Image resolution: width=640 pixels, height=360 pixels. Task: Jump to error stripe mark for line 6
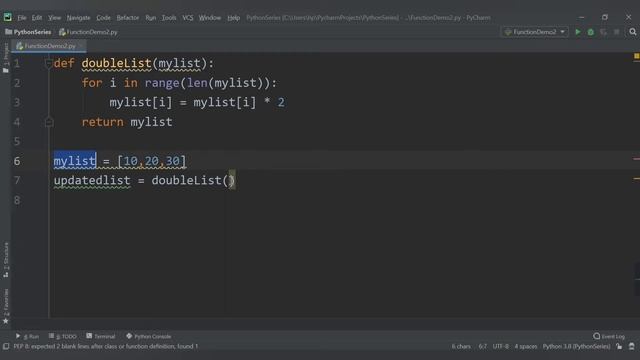[637, 159]
